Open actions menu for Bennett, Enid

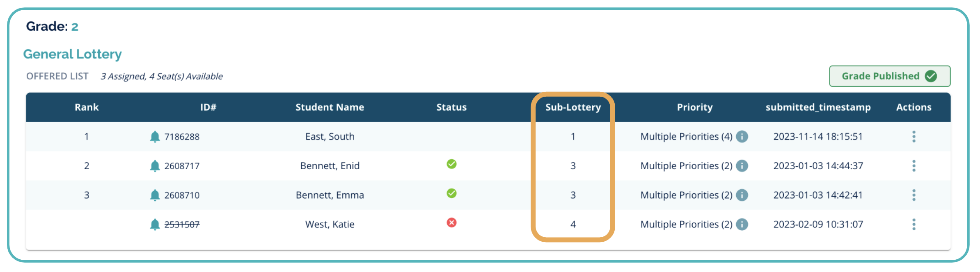tap(914, 166)
